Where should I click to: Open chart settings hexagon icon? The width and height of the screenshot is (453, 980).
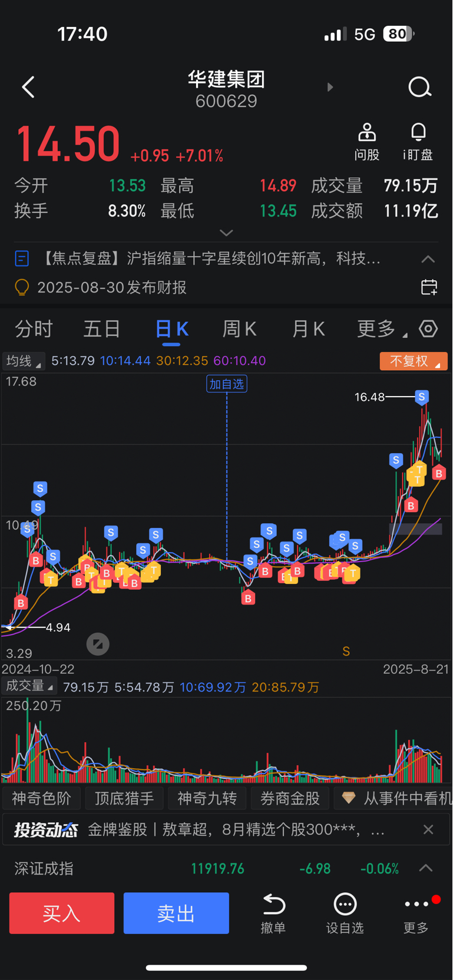click(428, 328)
